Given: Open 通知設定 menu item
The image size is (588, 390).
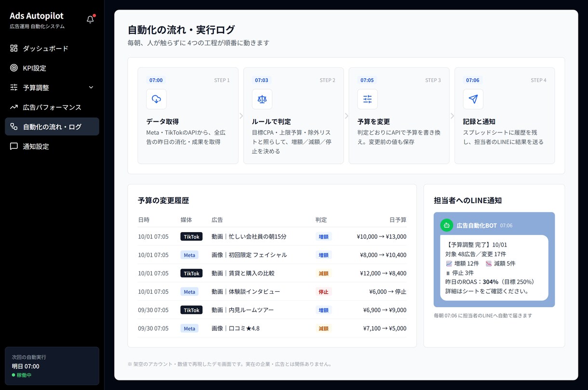Looking at the screenshot, I should click(x=52, y=146).
